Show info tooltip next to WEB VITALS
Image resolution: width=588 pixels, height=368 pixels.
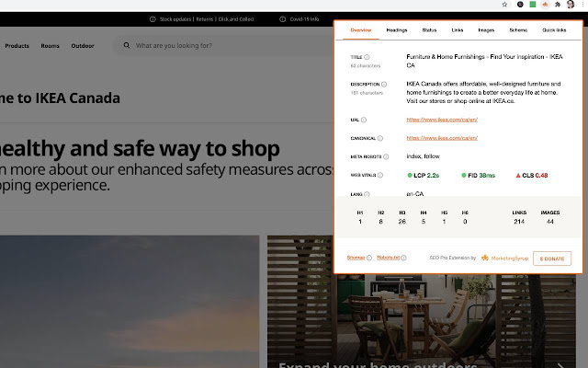[x=380, y=175]
